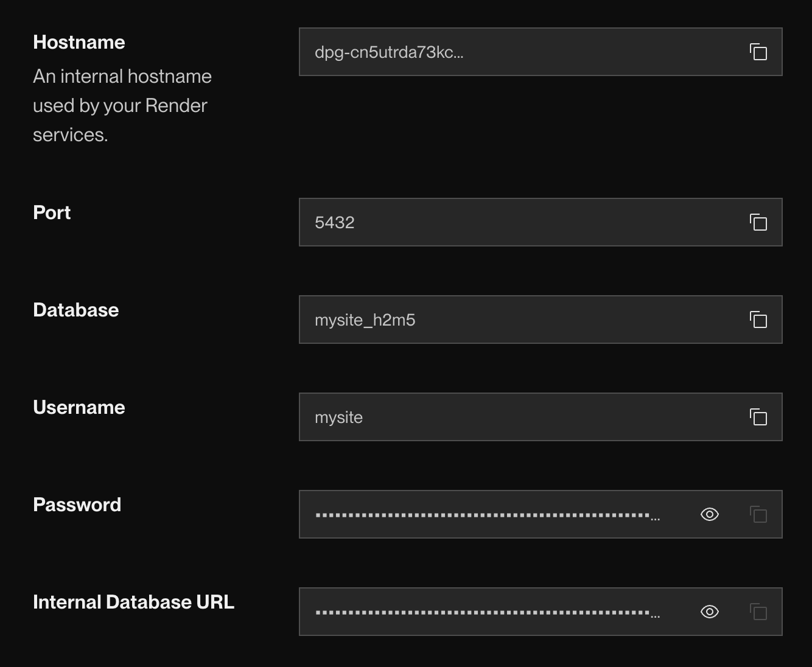Viewport: 812px width, 667px height.
Task: Click the copy icon in the Username row
Action: coord(758,417)
